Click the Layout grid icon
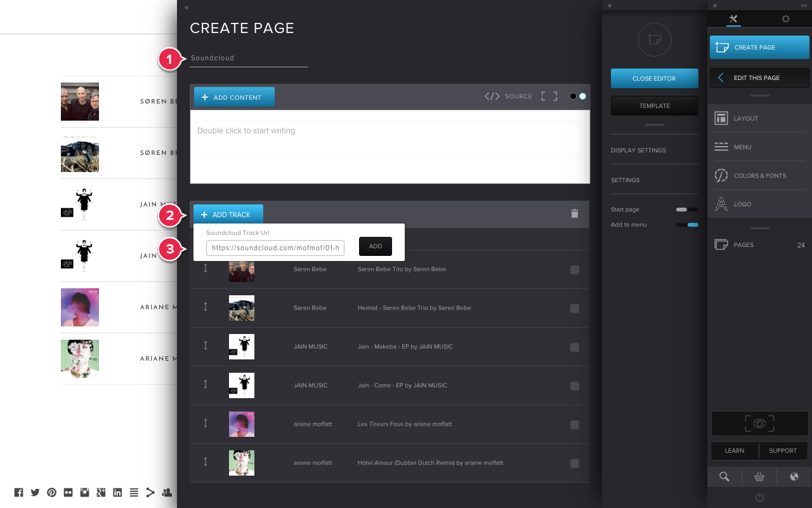 (721, 118)
